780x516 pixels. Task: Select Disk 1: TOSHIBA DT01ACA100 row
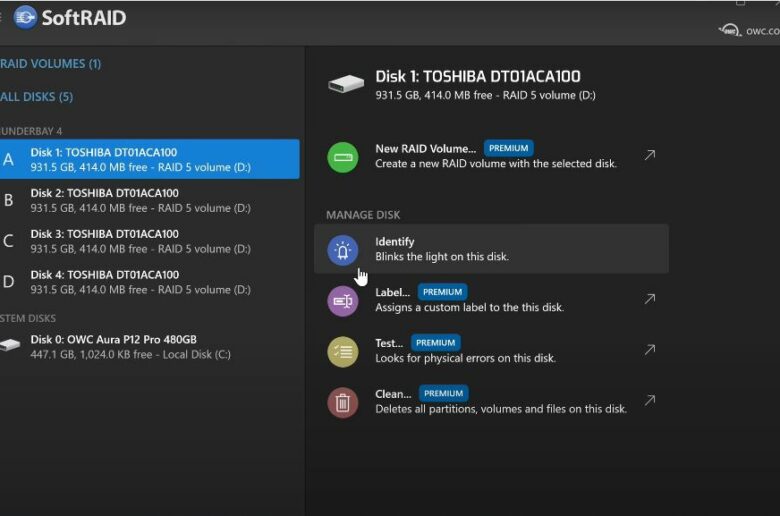pos(150,159)
